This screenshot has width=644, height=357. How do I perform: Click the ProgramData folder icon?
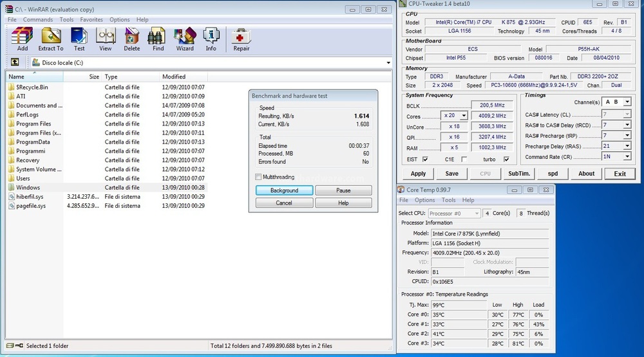pos(11,142)
